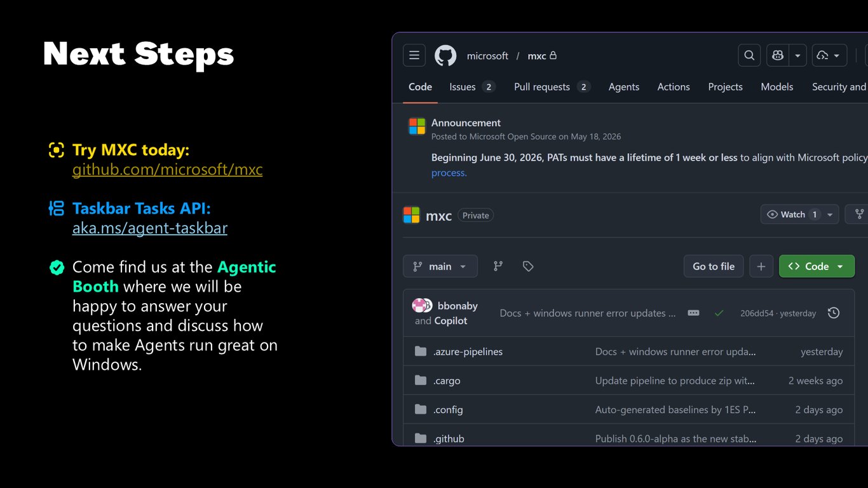Click the green check status icon
Screen dimensions: 868x488
point(719,313)
